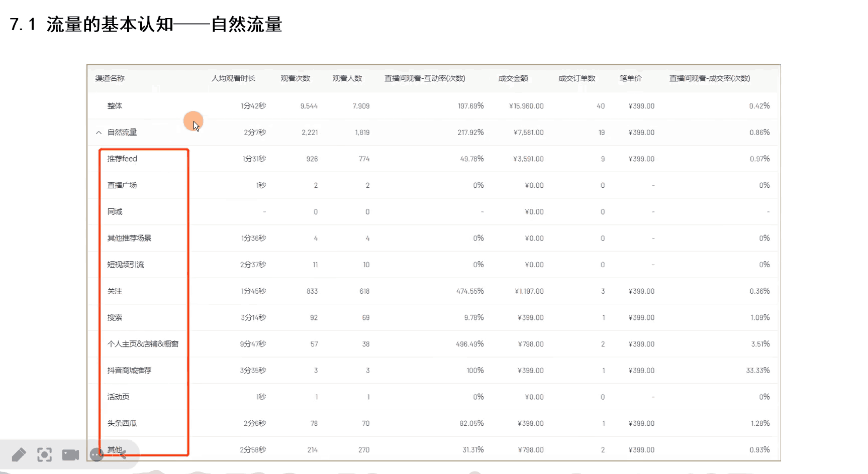Screen dimensions: 868x474
Task: Select the pen annotation tool
Action: click(19, 455)
